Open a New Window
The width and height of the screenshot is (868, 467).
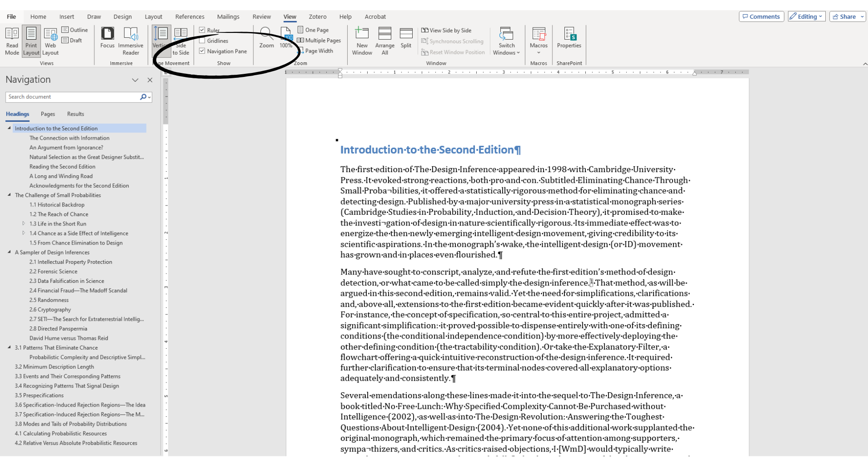pyautogui.click(x=362, y=41)
